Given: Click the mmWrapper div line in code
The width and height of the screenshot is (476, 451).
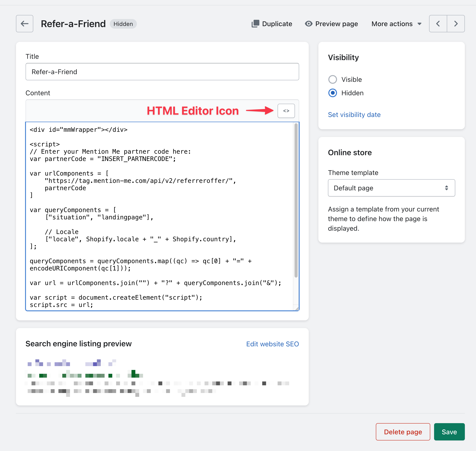Looking at the screenshot, I should pyautogui.click(x=78, y=130).
